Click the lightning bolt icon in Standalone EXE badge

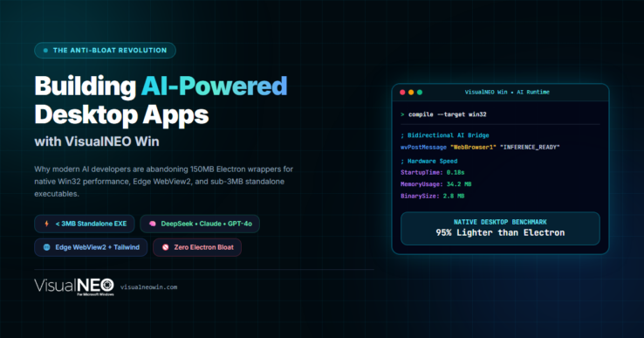pyautogui.click(x=47, y=224)
